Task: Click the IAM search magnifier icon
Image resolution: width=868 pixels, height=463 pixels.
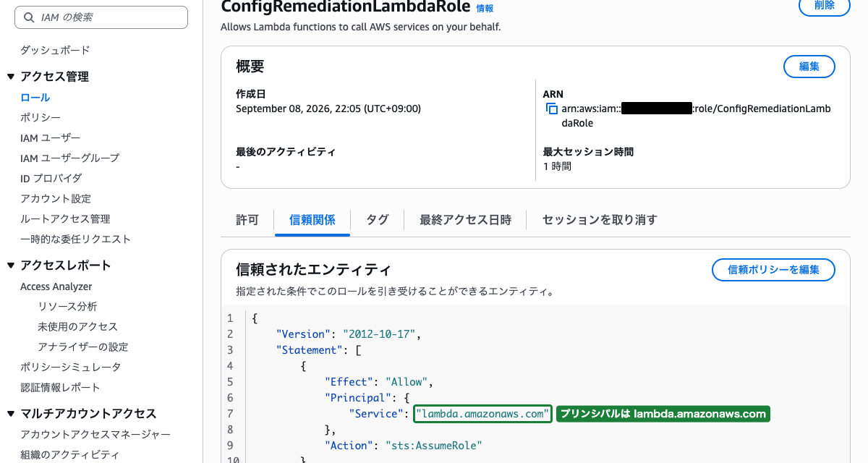Action: tap(29, 17)
